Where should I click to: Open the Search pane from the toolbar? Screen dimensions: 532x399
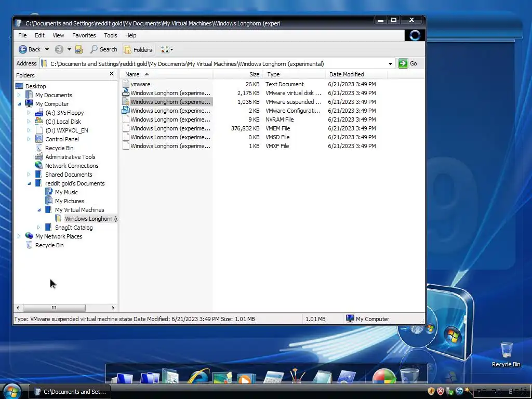pos(104,49)
